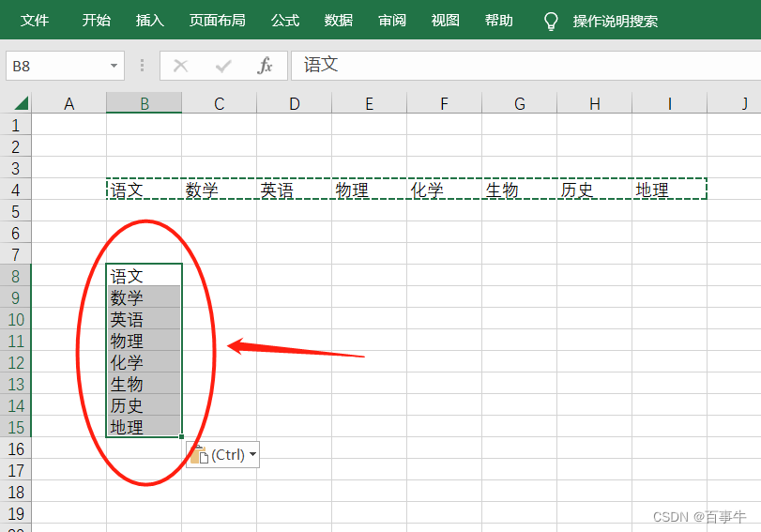Click the clipboard Paste Options icon
Screen dimensions: 761x532
(199, 454)
